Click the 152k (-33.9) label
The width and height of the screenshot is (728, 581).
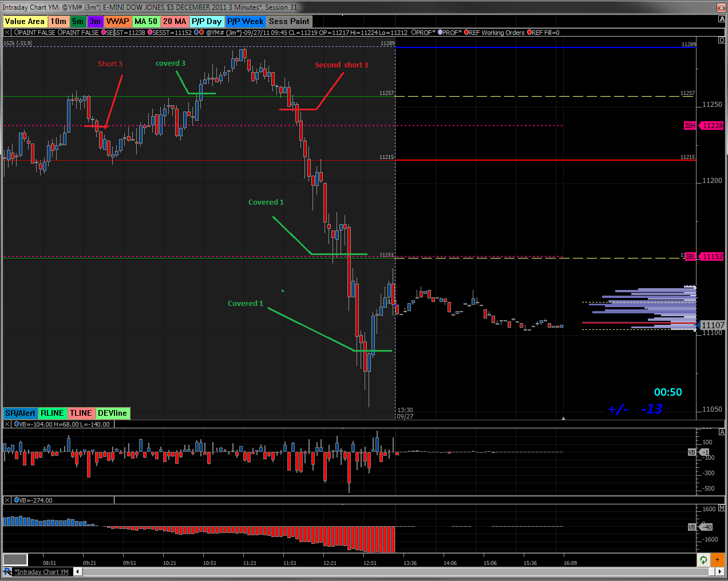[18, 43]
